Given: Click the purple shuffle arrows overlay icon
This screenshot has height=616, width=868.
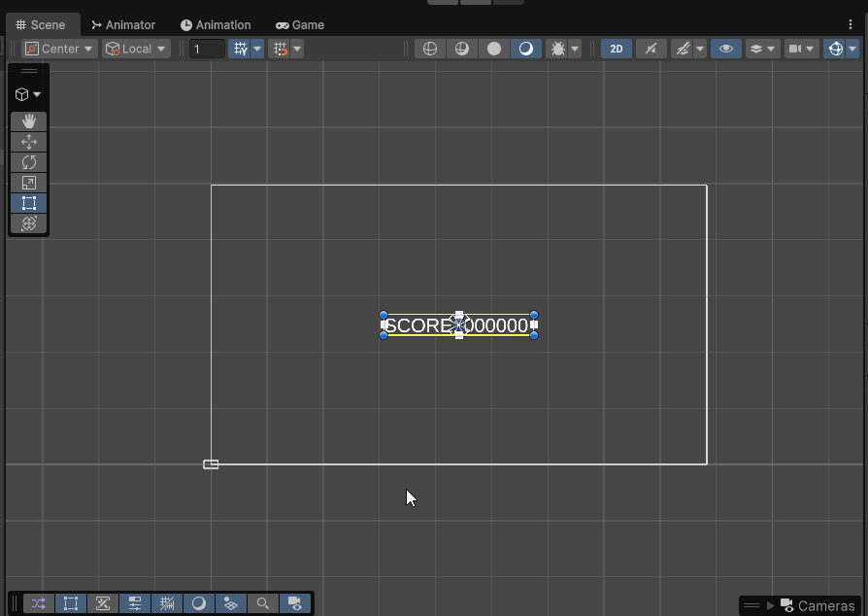Looking at the screenshot, I should (39, 603).
